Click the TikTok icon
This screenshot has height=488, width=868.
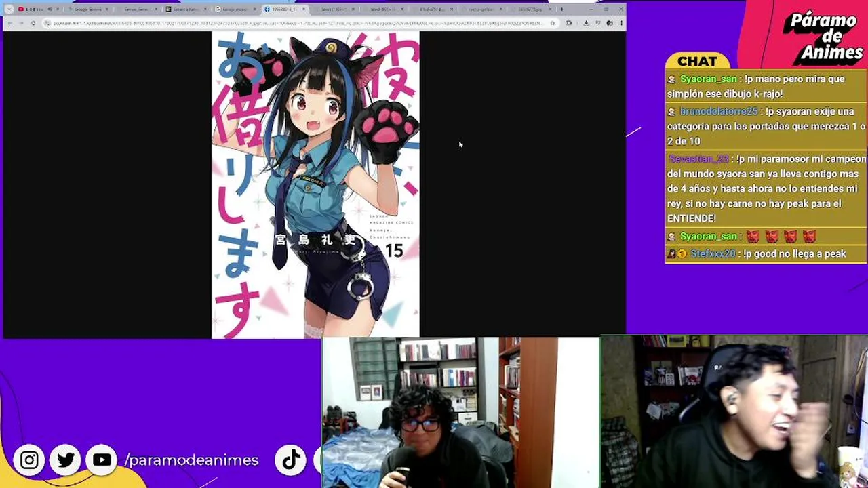(292, 460)
